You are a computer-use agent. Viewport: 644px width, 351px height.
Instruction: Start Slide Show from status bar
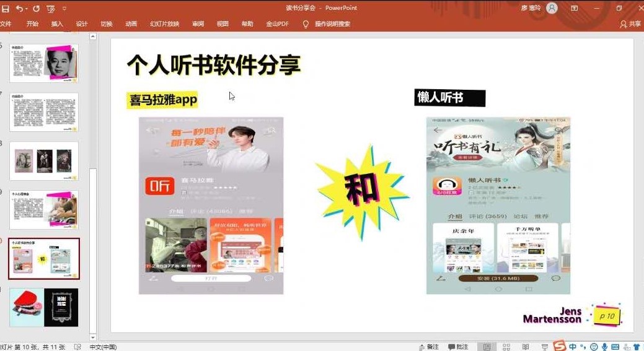point(545,347)
